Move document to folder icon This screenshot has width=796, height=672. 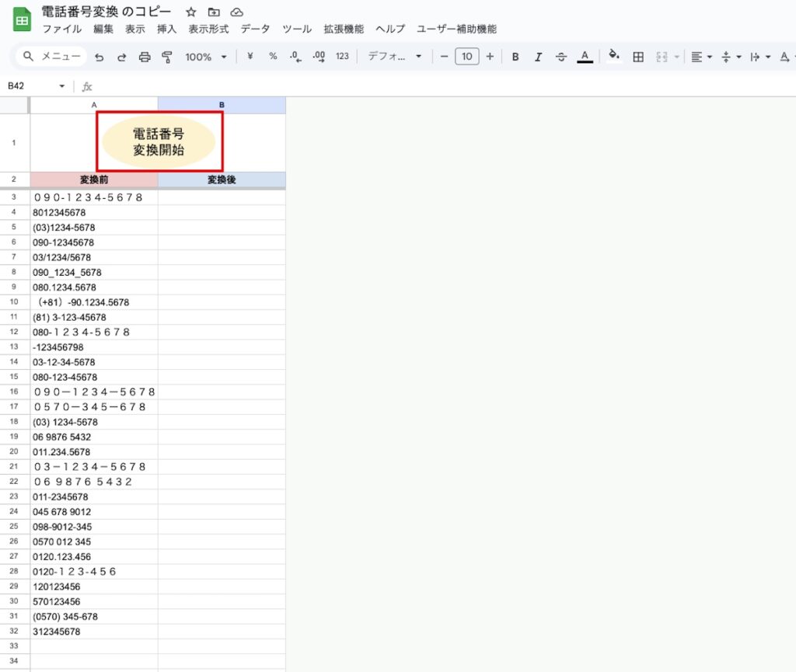214,12
